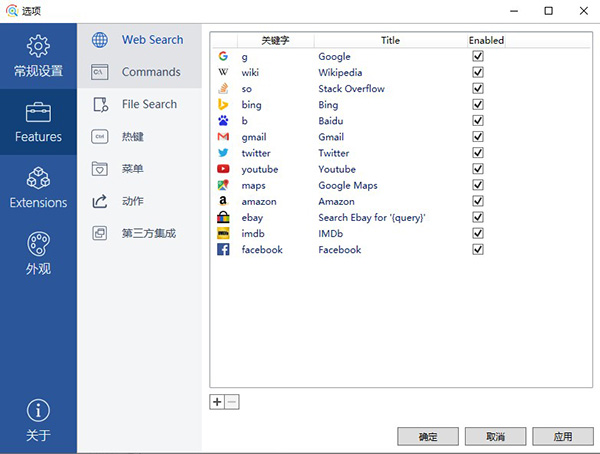Image resolution: width=600 pixels, height=454 pixels.
Task: Open the 常规设置 gear icon section
Action: pyautogui.click(x=38, y=46)
